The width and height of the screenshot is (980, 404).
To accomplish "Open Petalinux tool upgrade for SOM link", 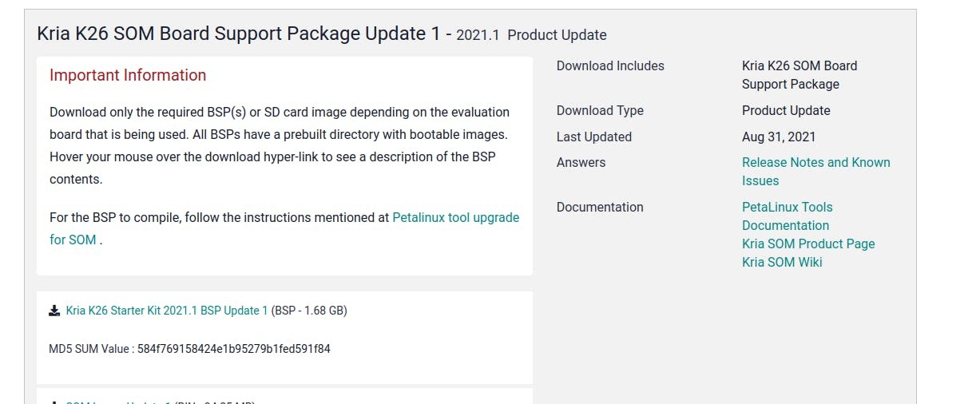I will pyautogui.click(x=284, y=228).
